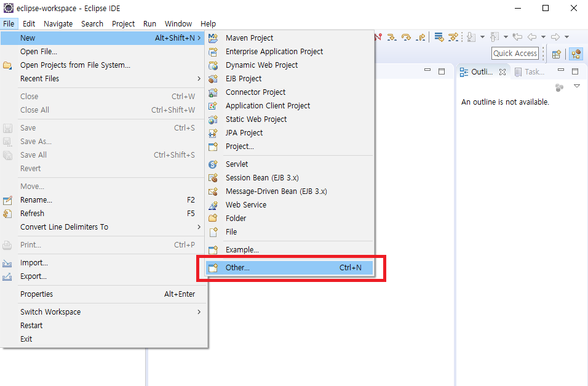The image size is (588, 386).
Task: Expand the Recent Files submenu
Action: (103, 78)
